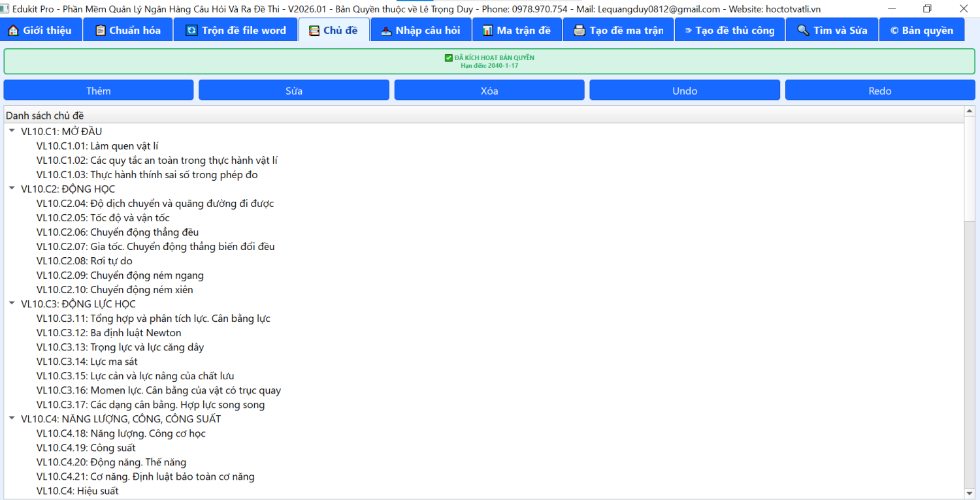Click the chart icon on Ma trận đề tab

coord(487,31)
